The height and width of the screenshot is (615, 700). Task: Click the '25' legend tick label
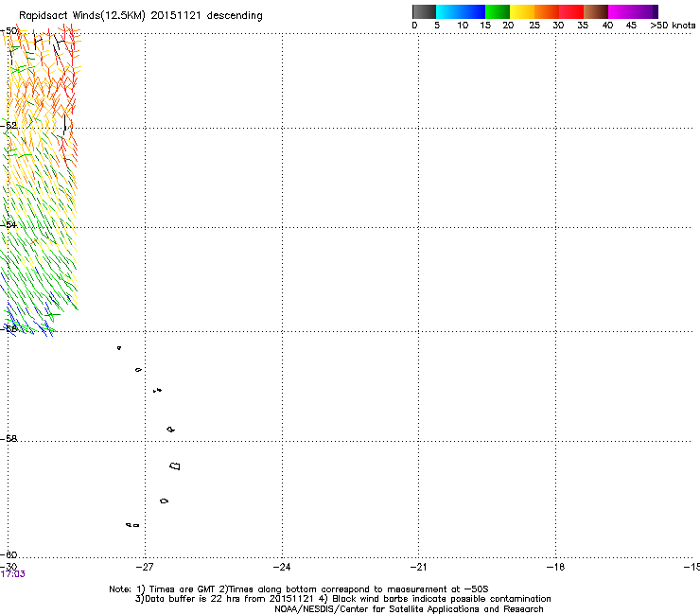click(x=534, y=26)
